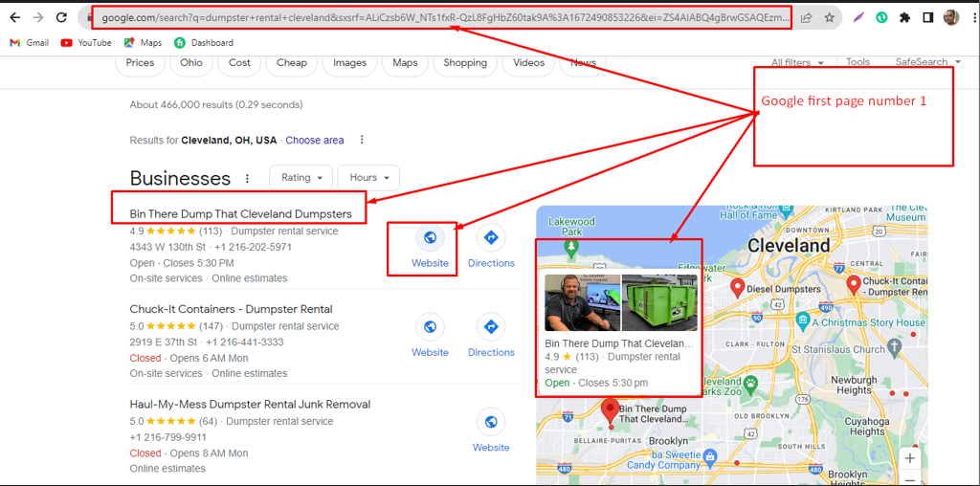The image size is (980, 486).
Task: Open the All filters dropdown
Action: [797, 62]
